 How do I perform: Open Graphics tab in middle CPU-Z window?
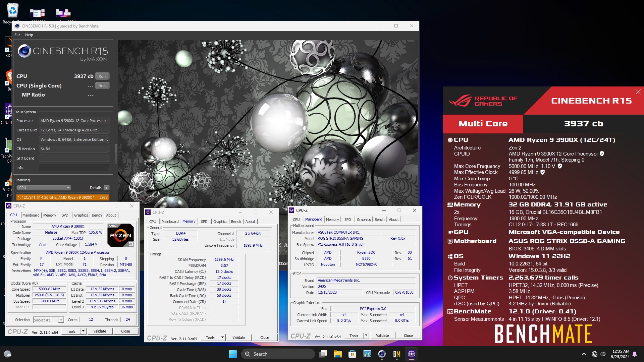click(x=220, y=222)
